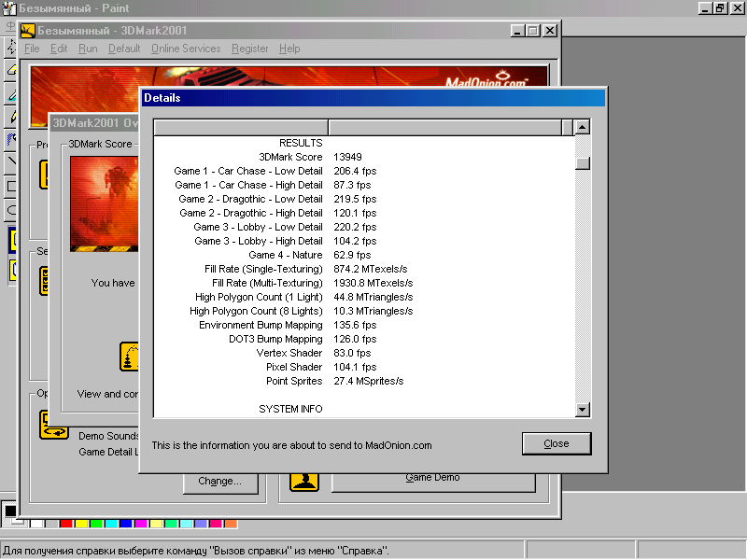Image resolution: width=747 pixels, height=560 pixels.
Task: Select the Pencil tool in Paint
Action: point(12,116)
